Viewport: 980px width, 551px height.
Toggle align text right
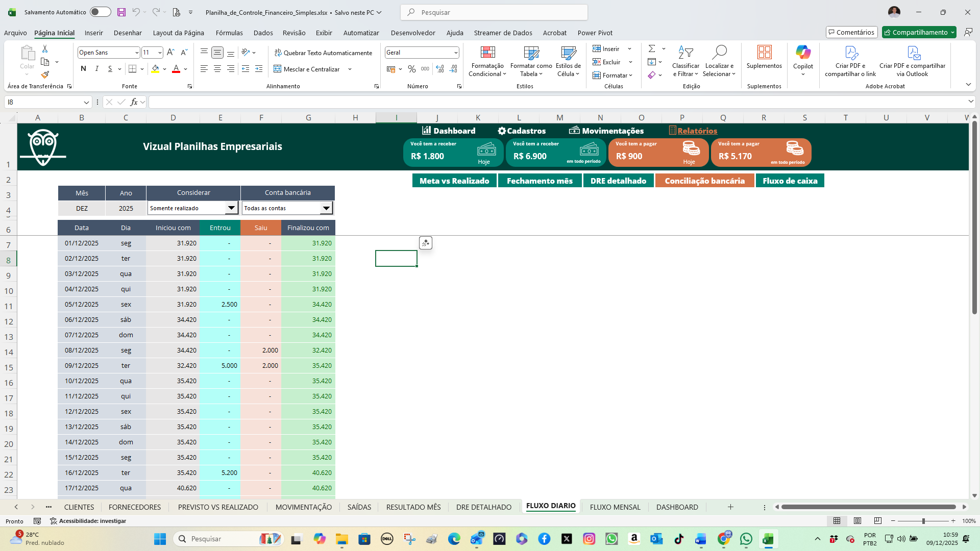[231, 69]
